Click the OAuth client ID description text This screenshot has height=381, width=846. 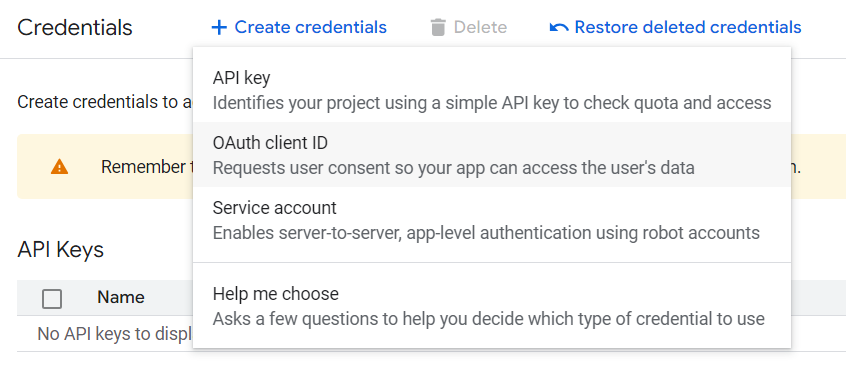pyautogui.click(x=453, y=168)
